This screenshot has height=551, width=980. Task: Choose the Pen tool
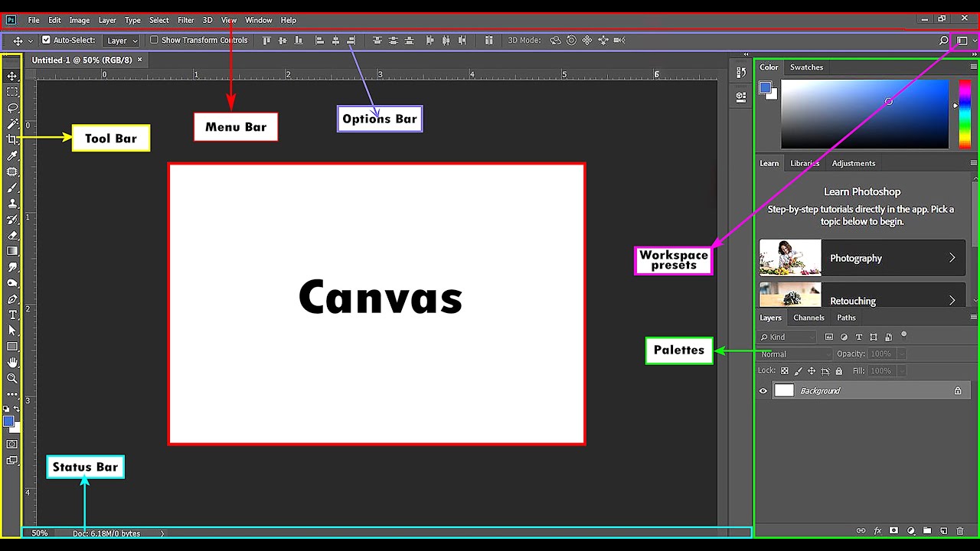pos(12,299)
